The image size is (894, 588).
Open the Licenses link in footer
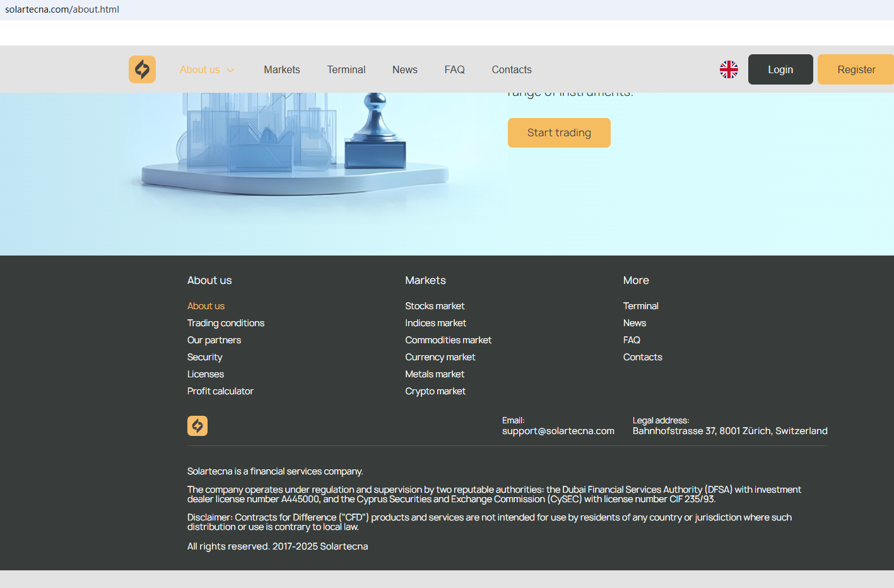[x=205, y=374]
